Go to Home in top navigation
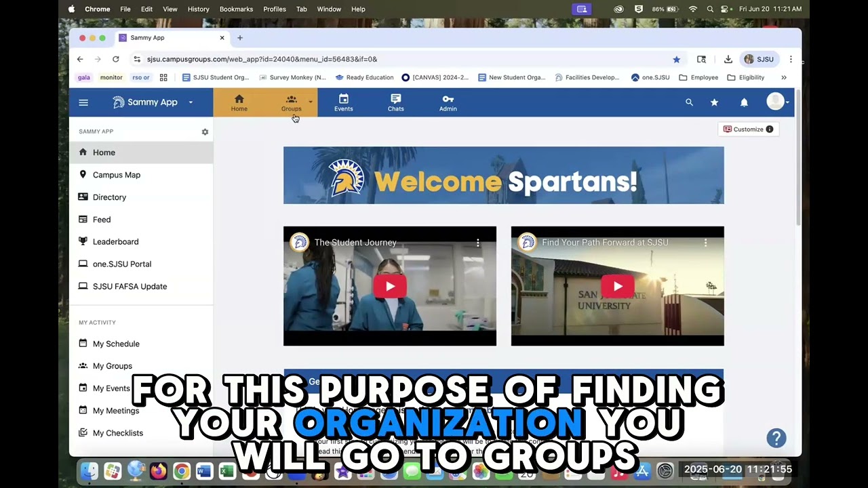Screen dimensions: 868x488 (239, 103)
